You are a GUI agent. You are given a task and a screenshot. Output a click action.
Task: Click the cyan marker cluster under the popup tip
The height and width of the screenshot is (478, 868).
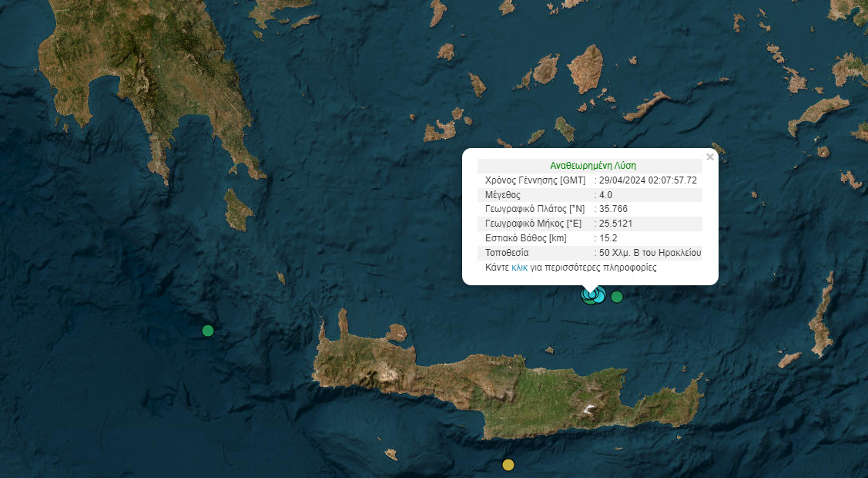pyautogui.click(x=592, y=296)
